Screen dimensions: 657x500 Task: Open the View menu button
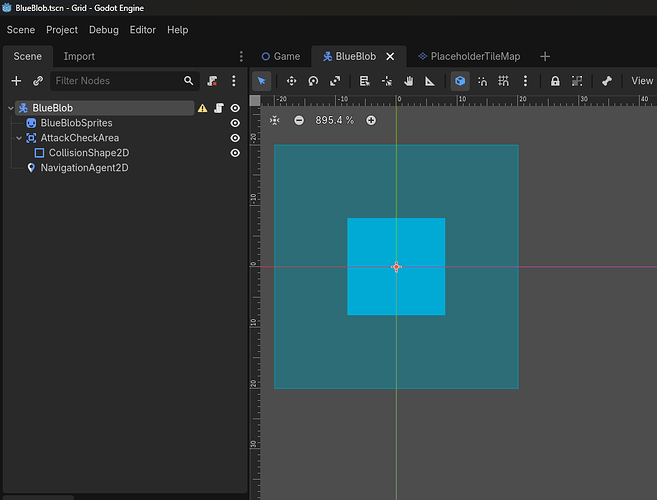[x=642, y=81]
